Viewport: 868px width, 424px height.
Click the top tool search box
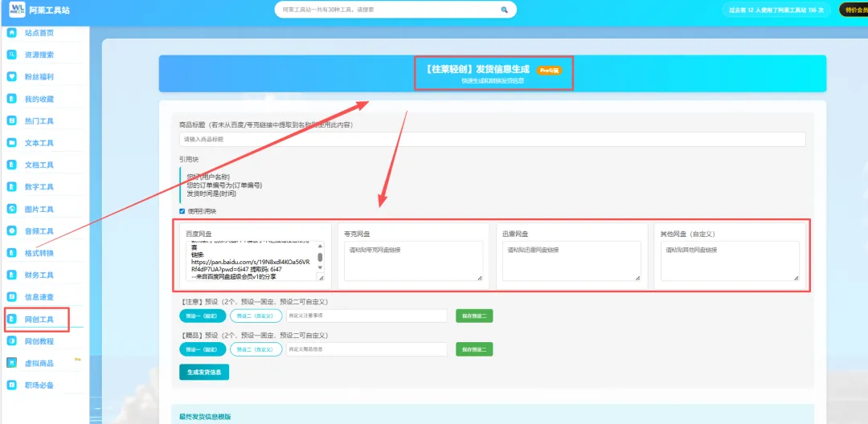coord(395,10)
